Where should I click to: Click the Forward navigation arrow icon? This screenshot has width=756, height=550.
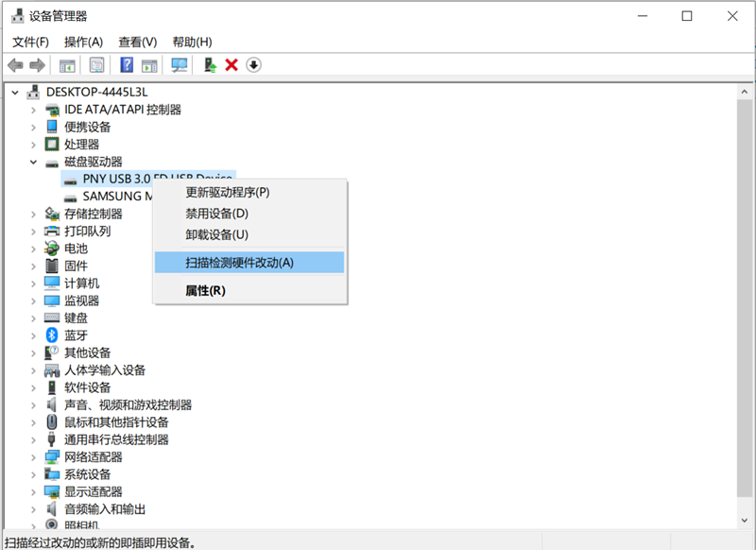click(x=36, y=64)
